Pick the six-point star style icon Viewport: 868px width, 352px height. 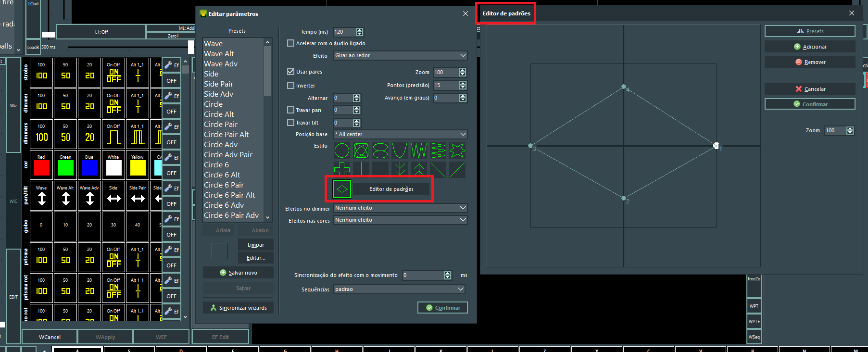pos(457,151)
